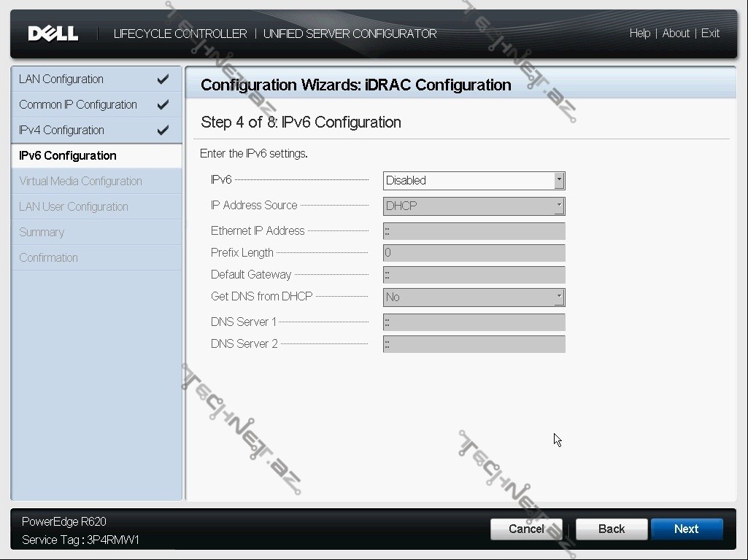Click the Common IP Configuration checkmark

click(163, 104)
